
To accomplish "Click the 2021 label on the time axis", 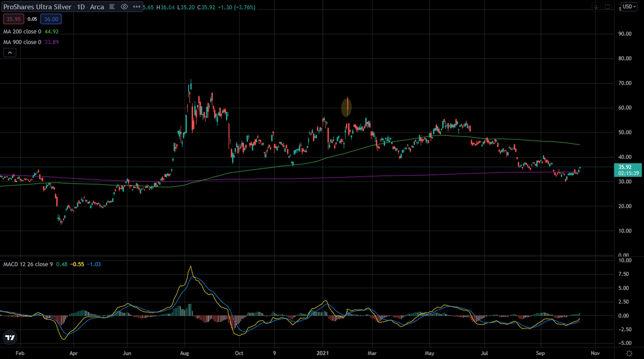I will (321, 353).
